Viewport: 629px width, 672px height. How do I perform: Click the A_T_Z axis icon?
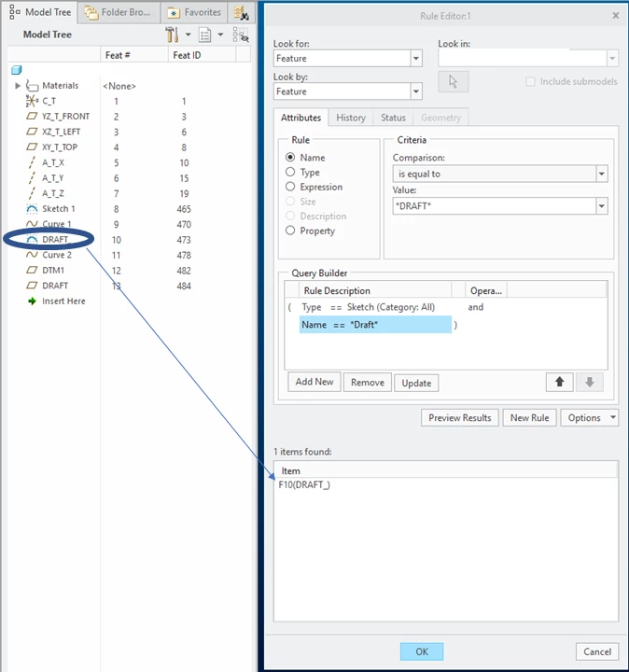pos(32,193)
